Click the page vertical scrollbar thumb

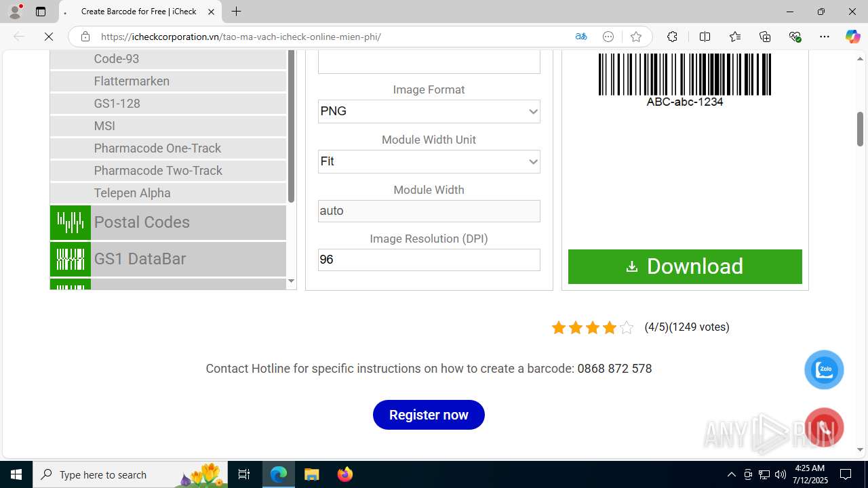[860, 129]
